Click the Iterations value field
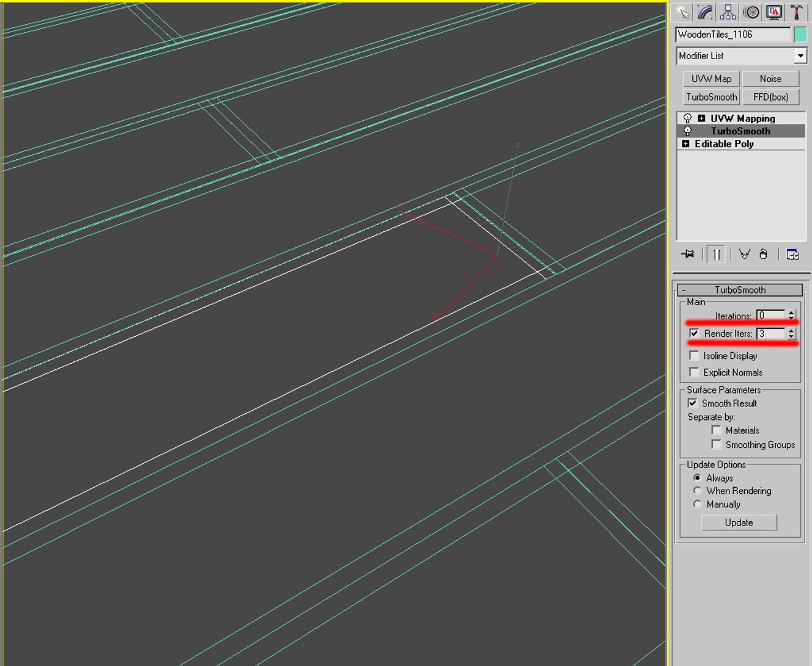This screenshot has height=666, width=812. 771,315
